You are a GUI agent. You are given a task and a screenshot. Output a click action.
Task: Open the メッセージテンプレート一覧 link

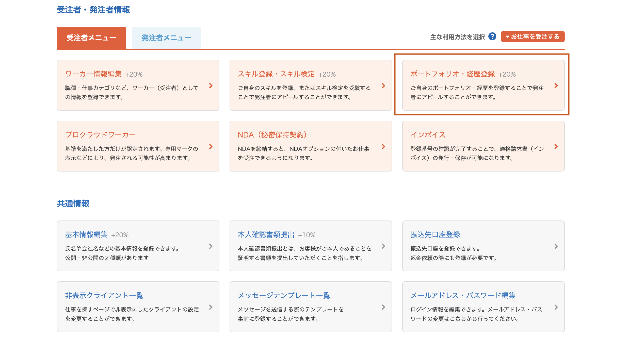(x=284, y=295)
